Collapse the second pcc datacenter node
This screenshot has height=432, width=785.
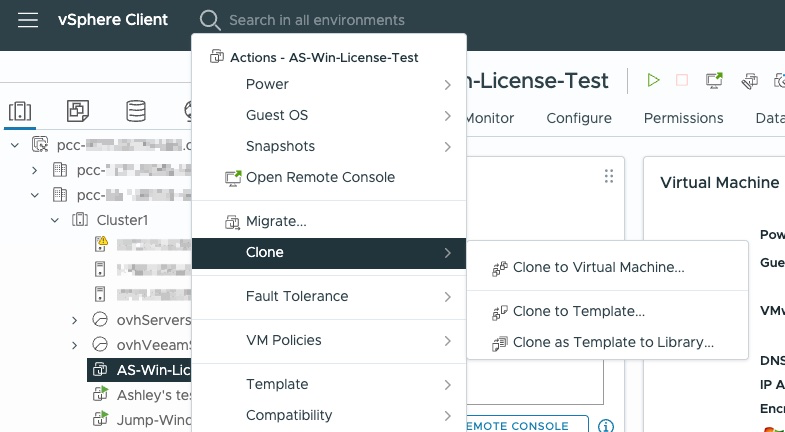pos(35,195)
